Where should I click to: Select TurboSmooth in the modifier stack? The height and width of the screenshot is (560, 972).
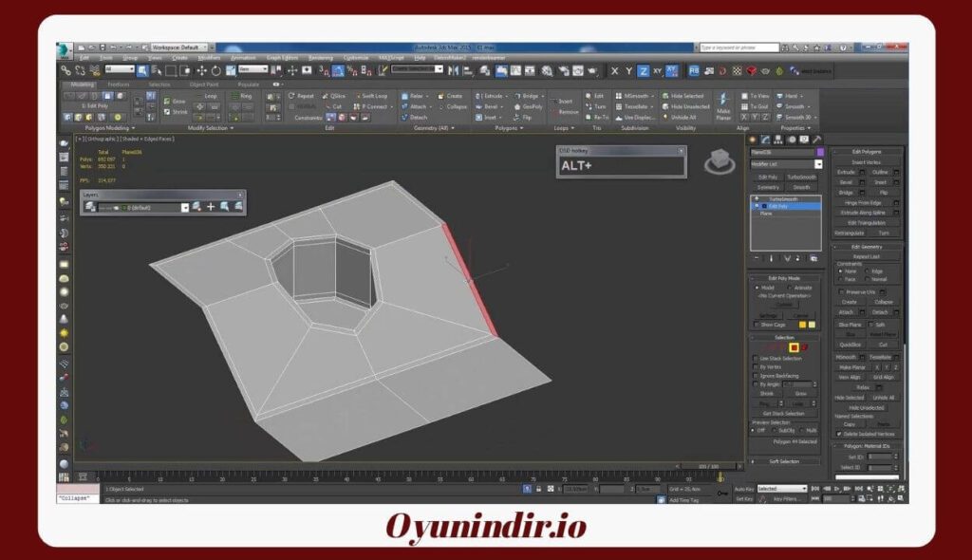[x=785, y=199]
